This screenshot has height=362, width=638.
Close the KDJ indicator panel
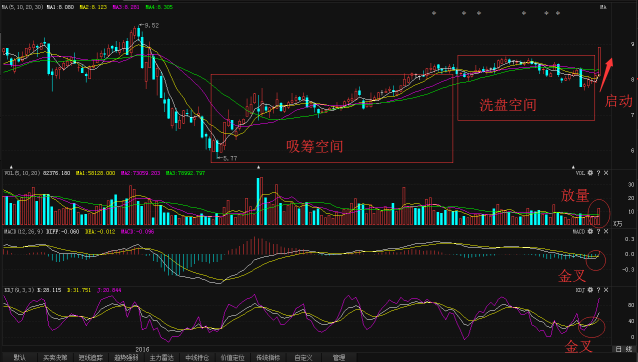coord(606,290)
